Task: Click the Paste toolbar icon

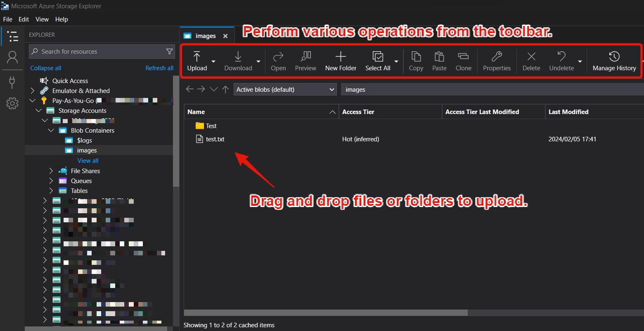Action: pyautogui.click(x=439, y=61)
